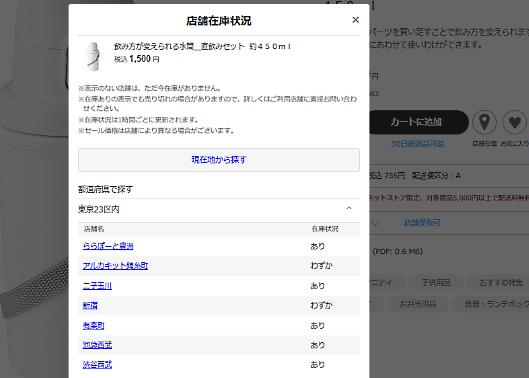The height and width of the screenshot is (378, 529).
Task: Select the 子供用品 tag
Action: (436, 282)
